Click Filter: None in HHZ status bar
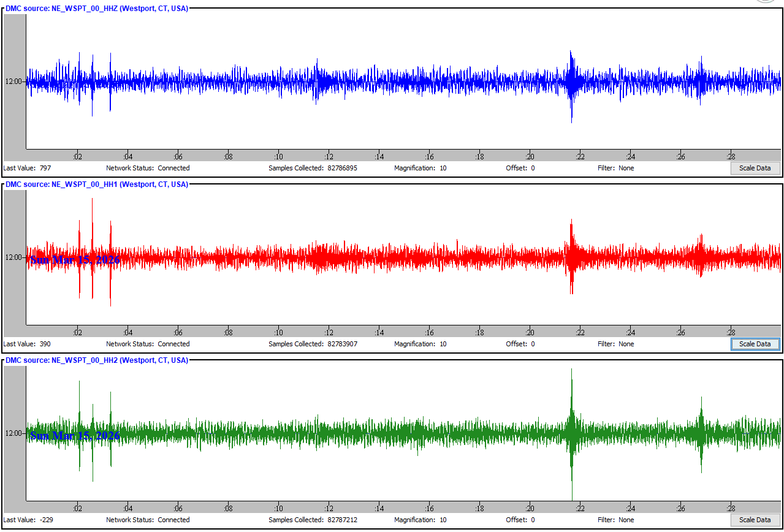Screen dimensions: 784x532 click(616, 168)
